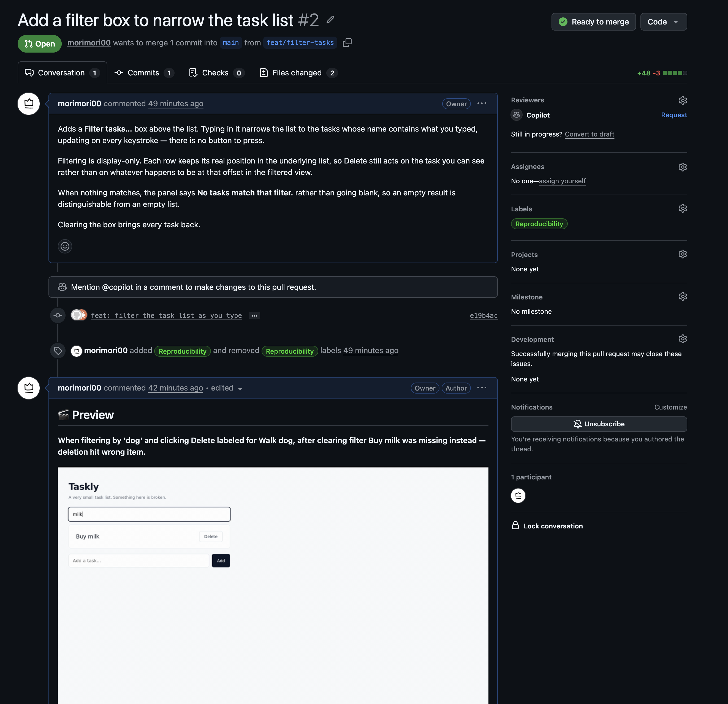
Task: Open the Labels settings gear
Action: (682, 208)
